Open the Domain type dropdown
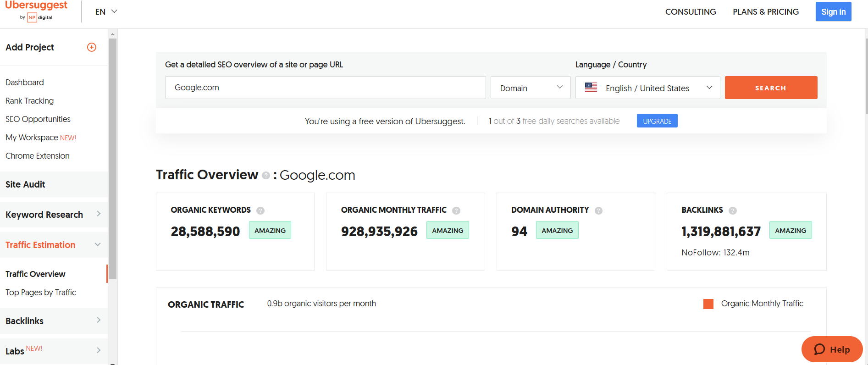The width and height of the screenshot is (868, 365). tap(531, 88)
